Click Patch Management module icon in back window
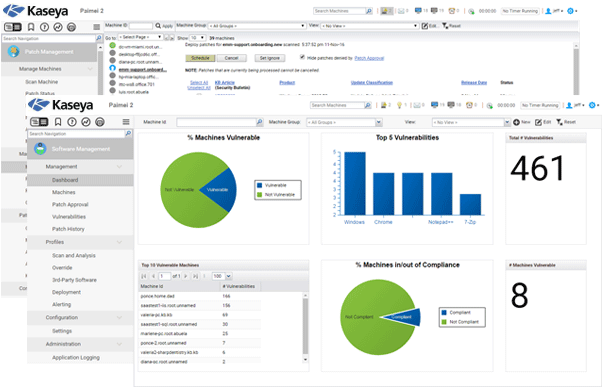Viewport: 602px width, 387px height. point(13,51)
